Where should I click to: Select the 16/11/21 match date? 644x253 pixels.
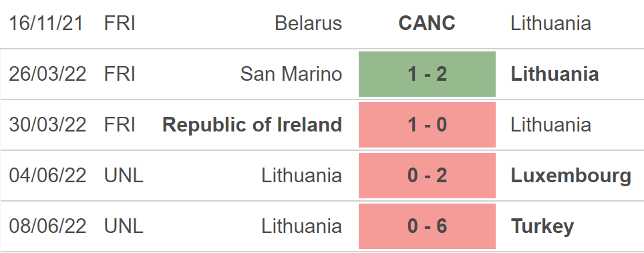tap(46, 23)
